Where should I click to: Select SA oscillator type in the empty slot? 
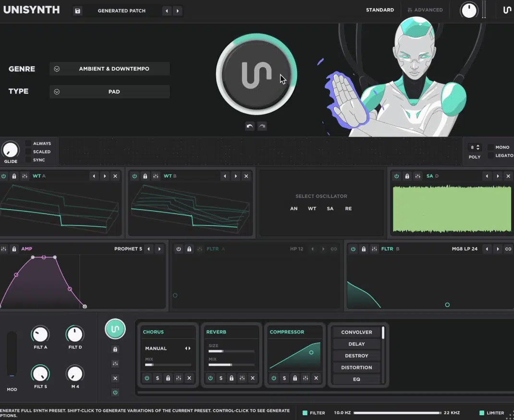330,208
